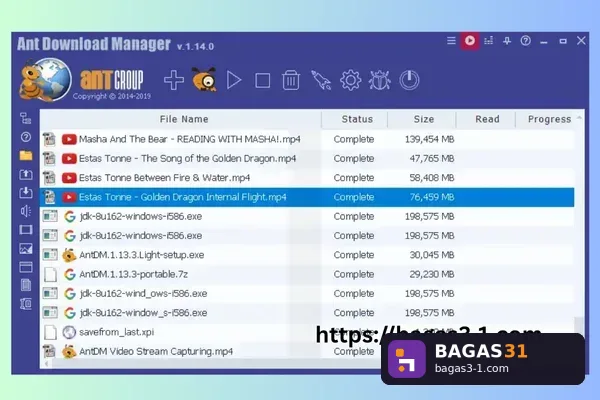Select the window application sidebar icon
The height and width of the screenshot is (400, 600).
pyautogui.click(x=26, y=267)
